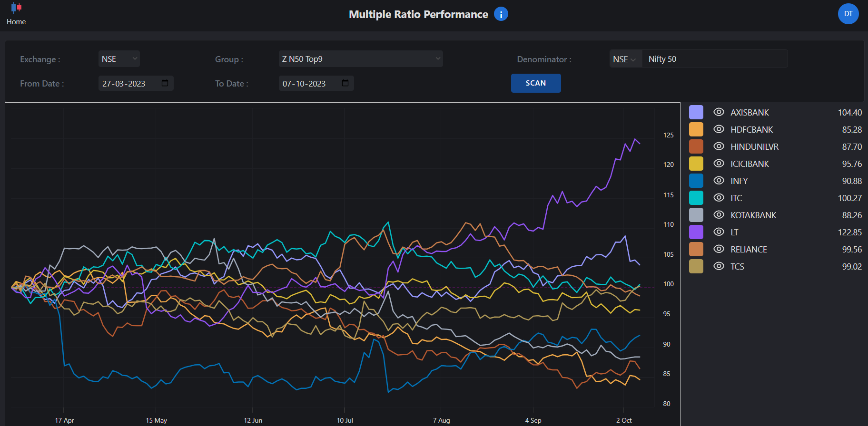Click the LT purple color swatch

pyautogui.click(x=696, y=232)
